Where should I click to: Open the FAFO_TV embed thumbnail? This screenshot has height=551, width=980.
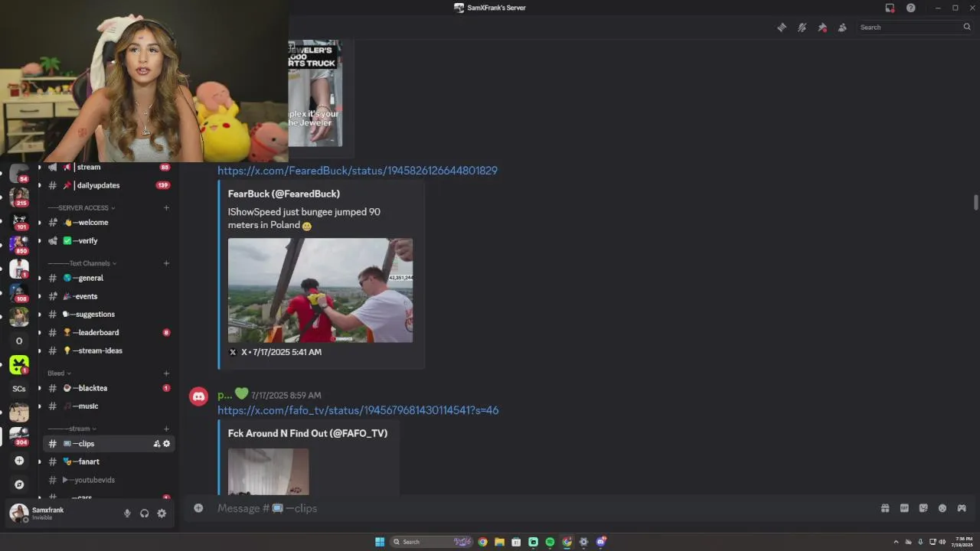coord(269,471)
